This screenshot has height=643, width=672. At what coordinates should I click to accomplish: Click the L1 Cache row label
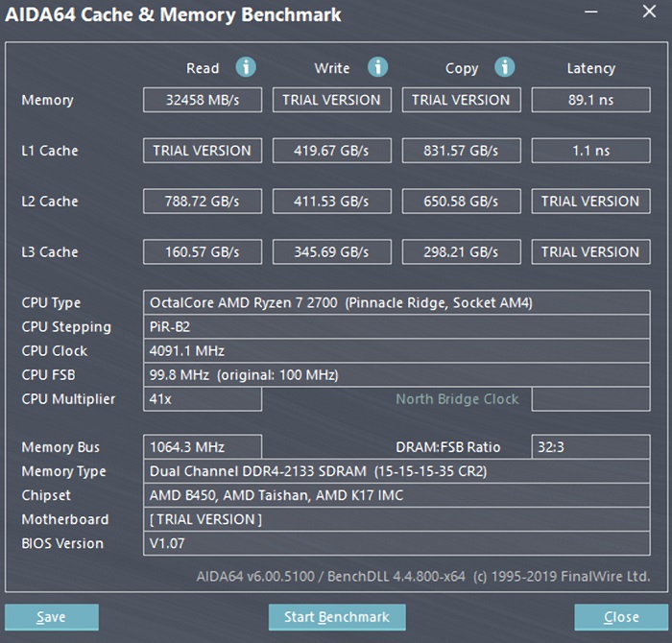coord(50,151)
